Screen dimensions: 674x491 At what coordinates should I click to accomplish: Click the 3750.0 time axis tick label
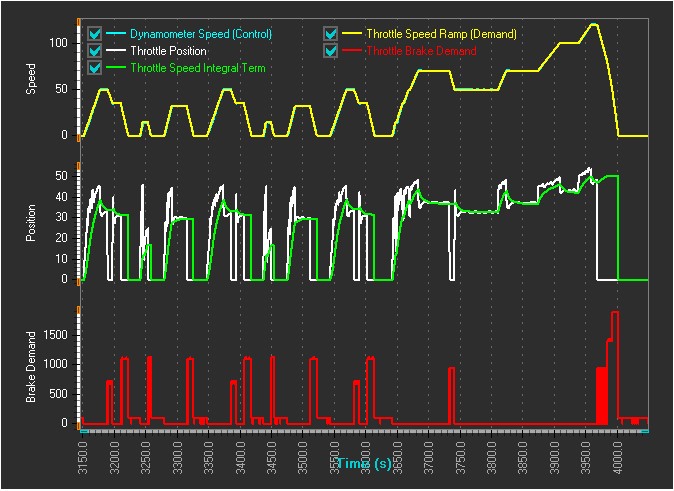pos(461,455)
